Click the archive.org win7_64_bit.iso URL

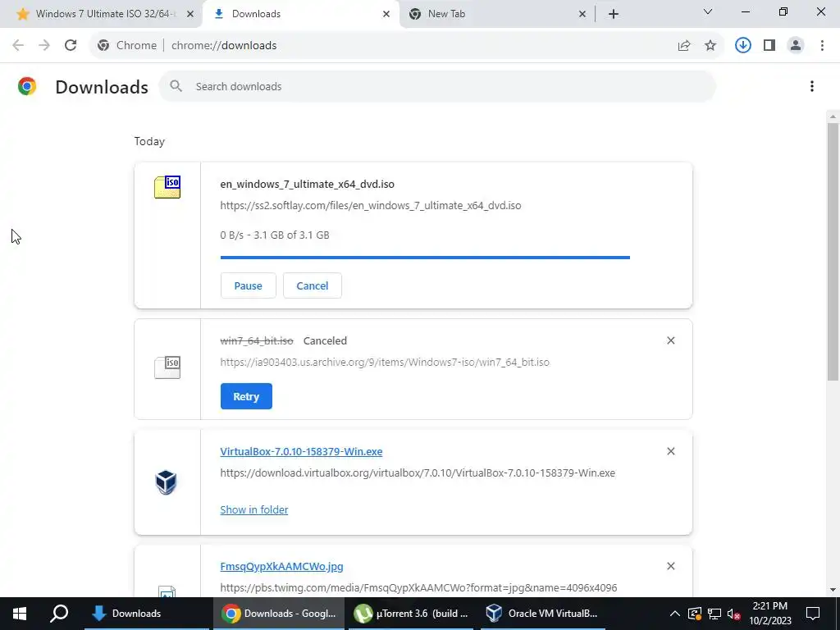pyautogui.click(x=385, y=363)
